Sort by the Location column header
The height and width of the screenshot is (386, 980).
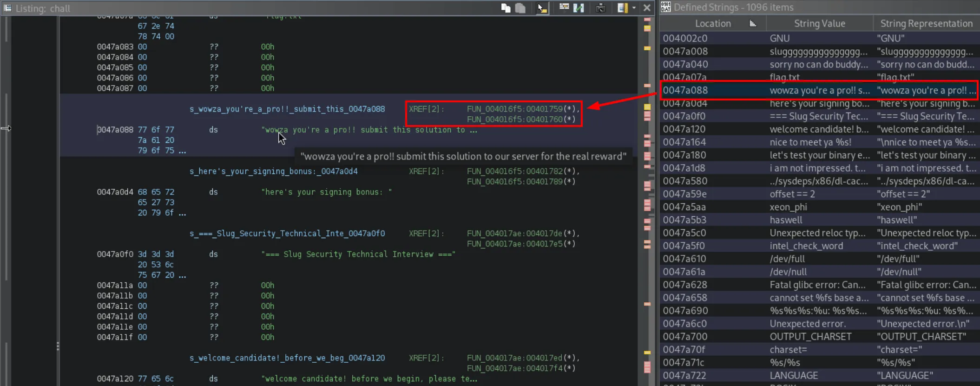(713, 23)
